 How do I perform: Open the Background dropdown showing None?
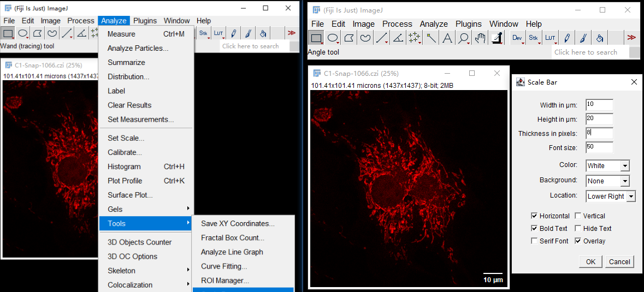coord(607,181)
